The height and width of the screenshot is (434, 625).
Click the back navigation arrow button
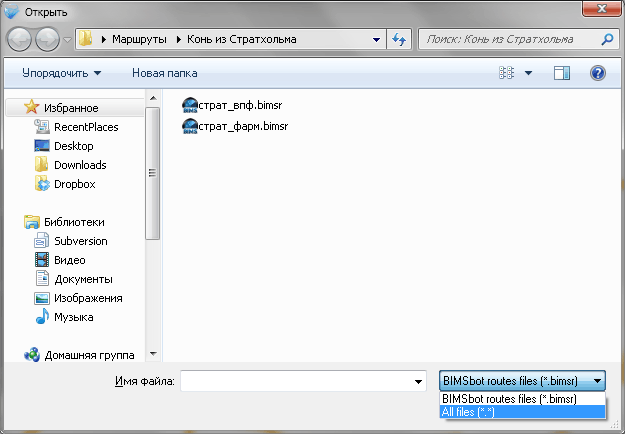[21, 40]
